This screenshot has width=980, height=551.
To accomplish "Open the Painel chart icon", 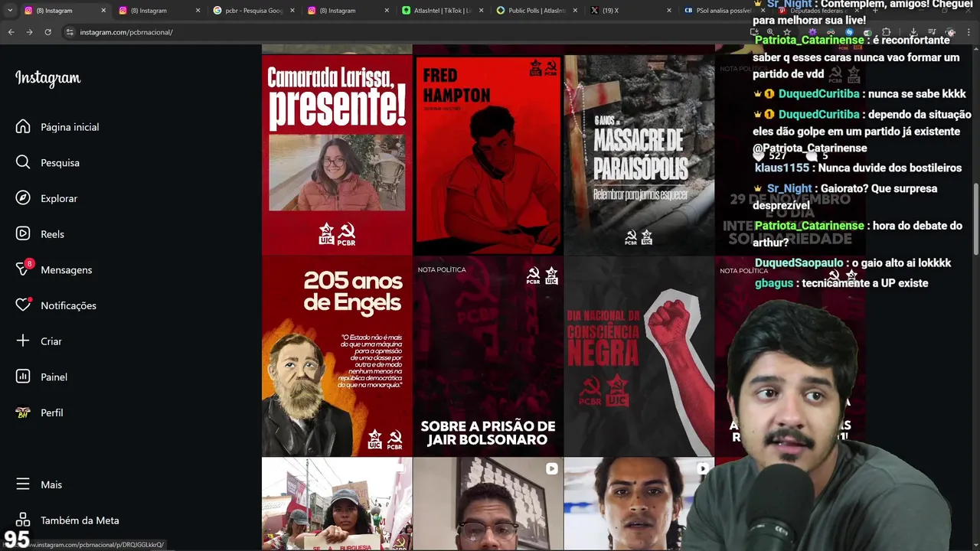I will pyautogui.click(x=23, y=377).
